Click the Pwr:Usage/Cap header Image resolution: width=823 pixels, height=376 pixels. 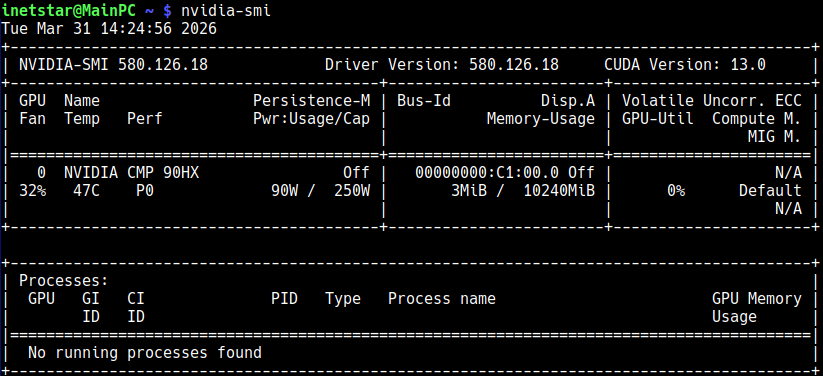click(x=311, y=119)
